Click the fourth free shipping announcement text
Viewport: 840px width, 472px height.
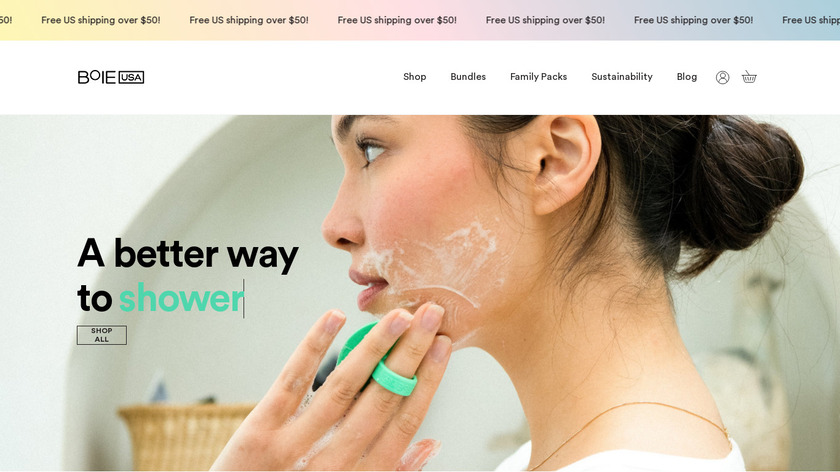[545, 20]
